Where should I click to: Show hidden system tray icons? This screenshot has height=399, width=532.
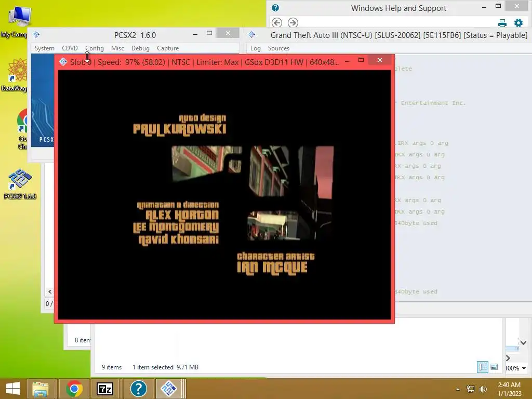458,389
